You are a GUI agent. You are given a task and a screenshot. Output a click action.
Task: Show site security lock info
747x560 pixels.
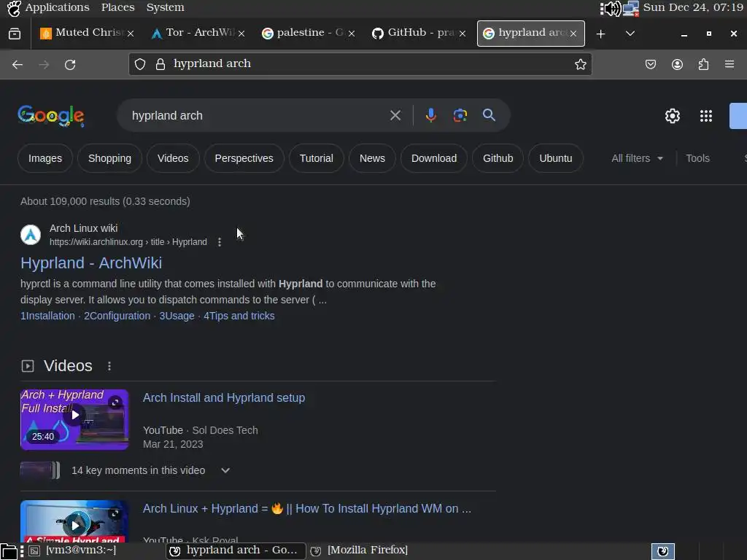pos(160,64)
